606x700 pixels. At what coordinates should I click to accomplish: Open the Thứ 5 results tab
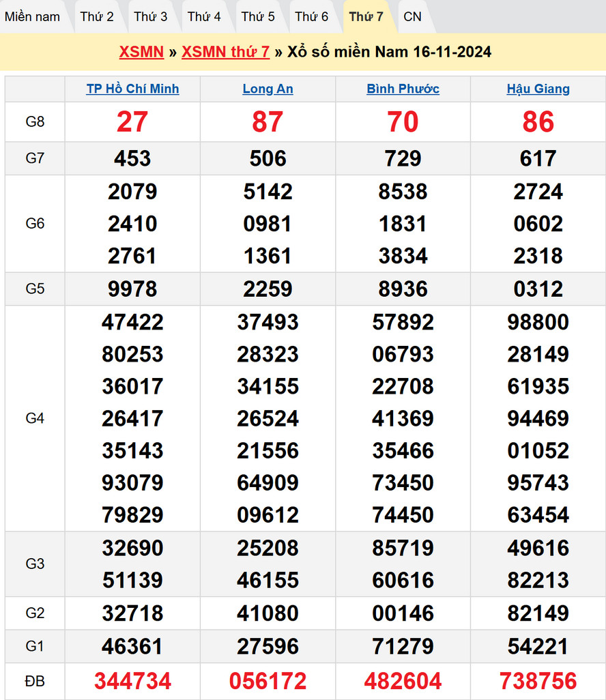(x=259, y=16)
